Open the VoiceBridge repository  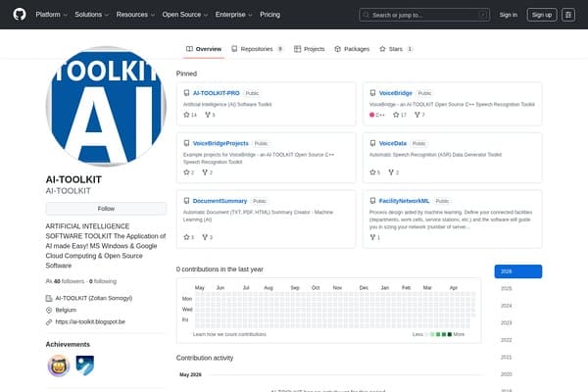(x=395, y=93)
